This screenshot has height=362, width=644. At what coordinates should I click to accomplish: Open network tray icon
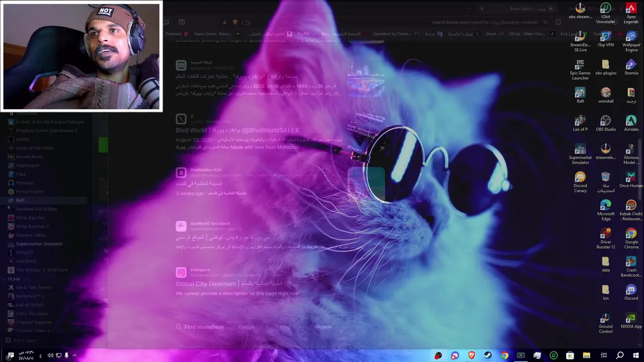[x=58, y=355]
